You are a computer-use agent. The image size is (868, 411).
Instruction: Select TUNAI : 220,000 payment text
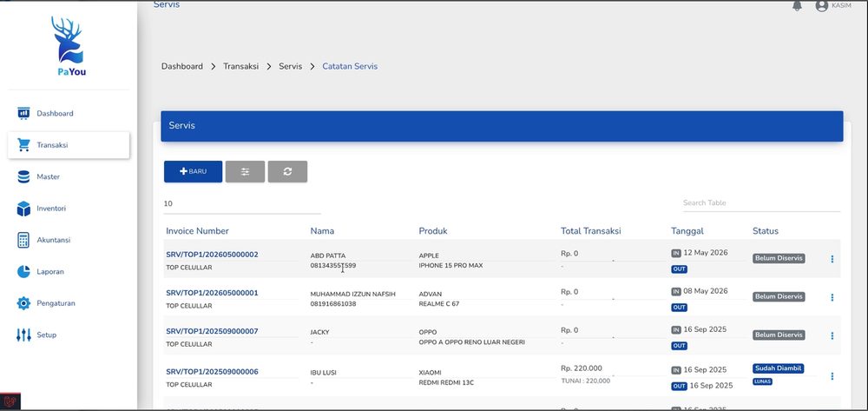tap(585, 381)
